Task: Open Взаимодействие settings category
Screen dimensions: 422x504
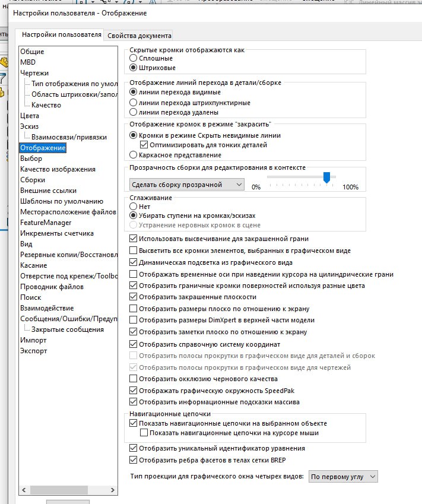Action: click(x=47, y=308)
